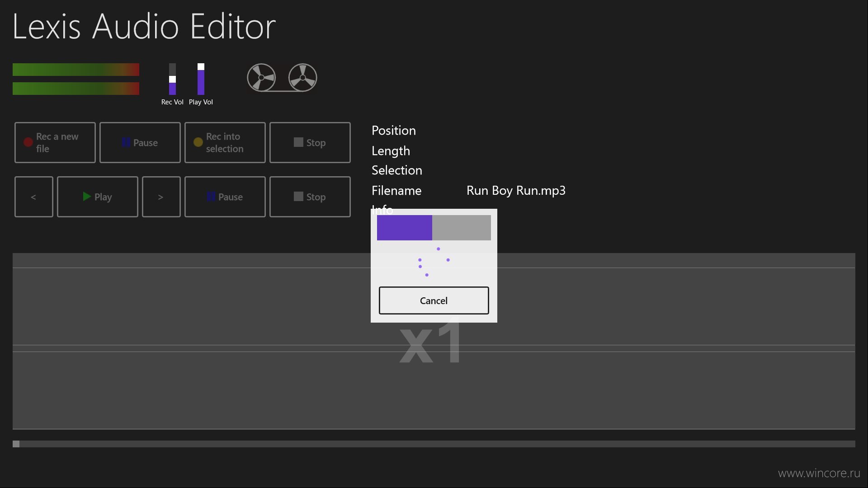Click the Filename label
868x488 pixels.
396,191
